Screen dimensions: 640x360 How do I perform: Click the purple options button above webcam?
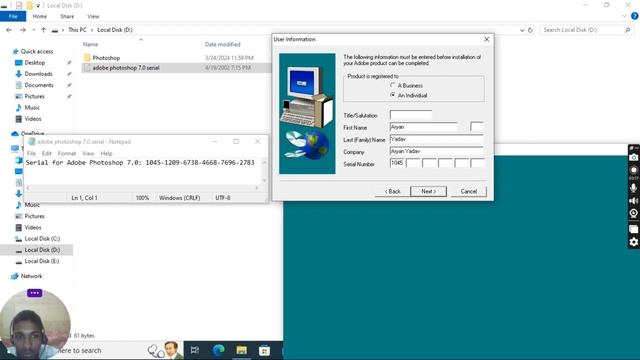point(35,293)
